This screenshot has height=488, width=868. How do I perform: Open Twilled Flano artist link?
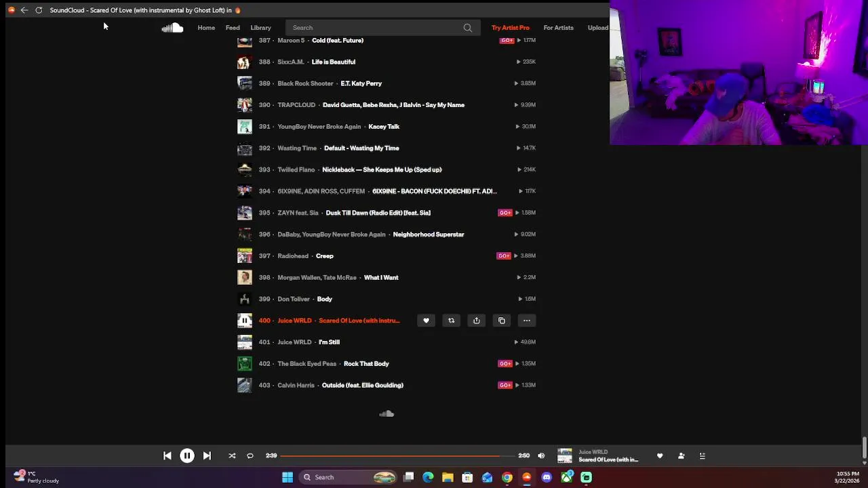296,169
